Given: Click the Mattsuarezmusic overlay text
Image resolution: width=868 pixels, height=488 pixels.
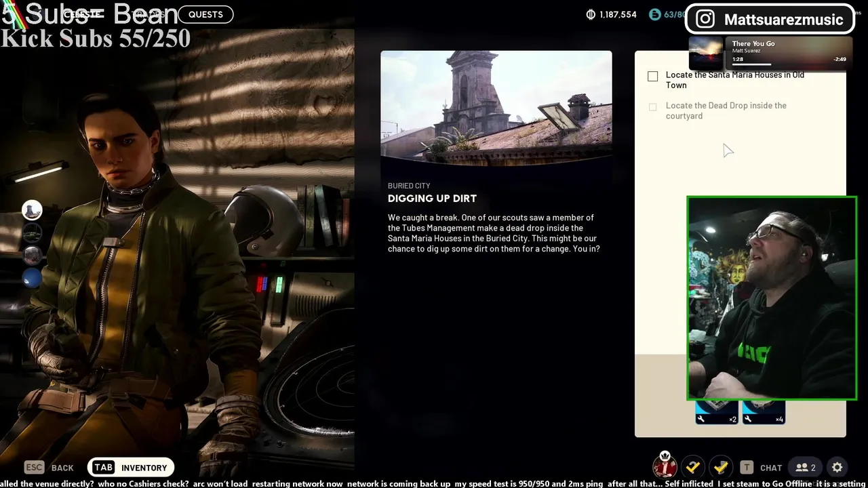Looking at the screenshot, I should coord(783,19).
